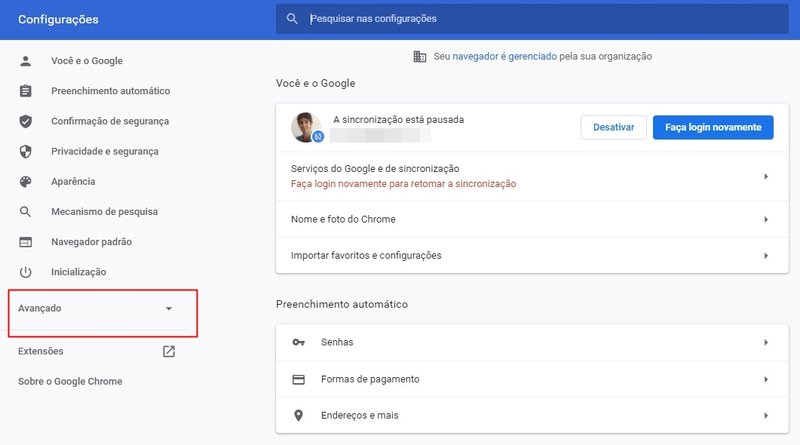Screen dimensions: 800x445
Task: Click the sync paused badge on the avatar
Action: point(318,136)
